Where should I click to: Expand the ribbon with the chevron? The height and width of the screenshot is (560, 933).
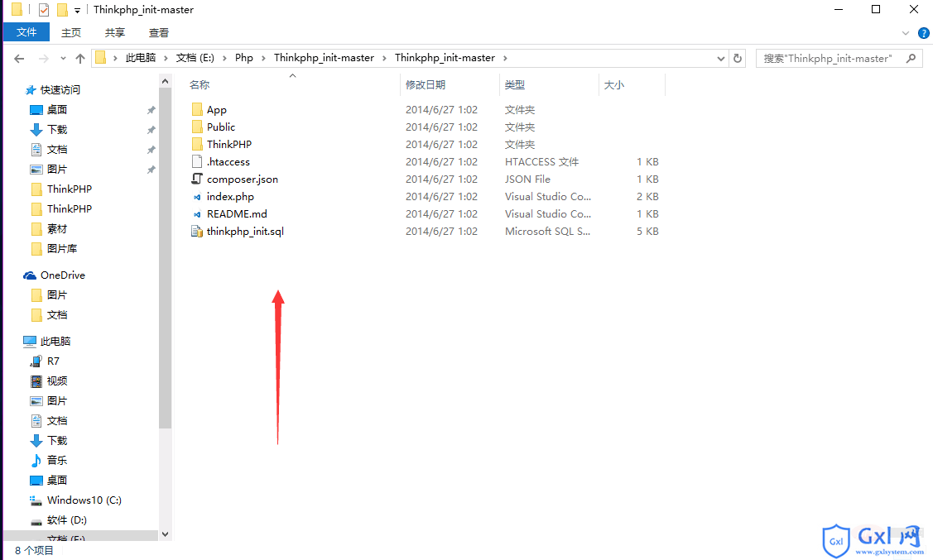click(906, 33)
